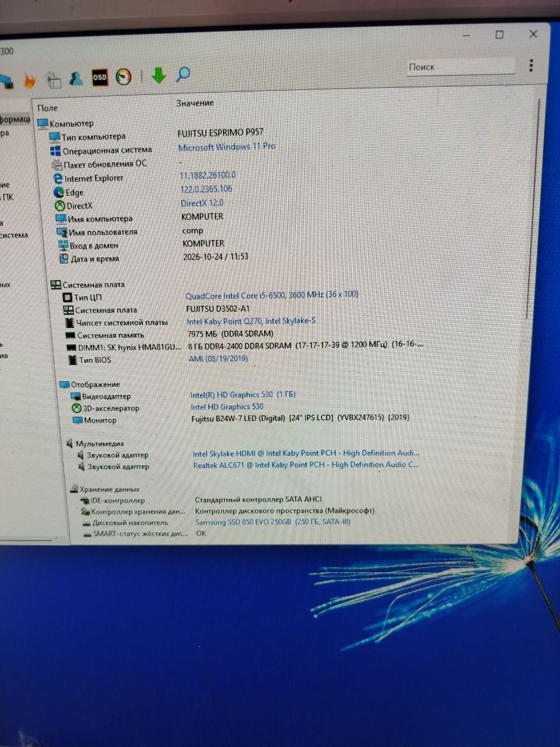Image resolution: width=560 pixels, height=747 pixels.
Task: Open the system stability test flame icon
Action: 30,81
